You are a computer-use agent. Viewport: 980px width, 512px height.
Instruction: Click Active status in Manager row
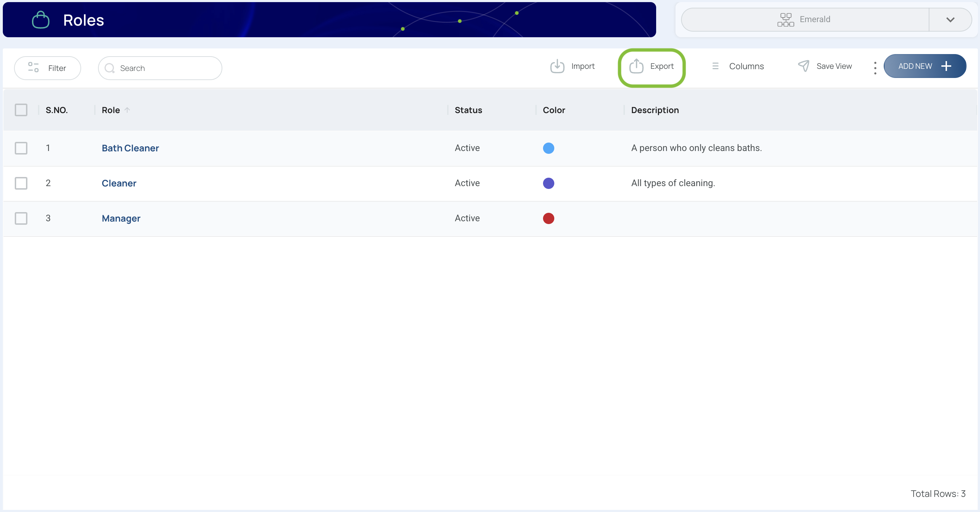(x=467, y=218)
